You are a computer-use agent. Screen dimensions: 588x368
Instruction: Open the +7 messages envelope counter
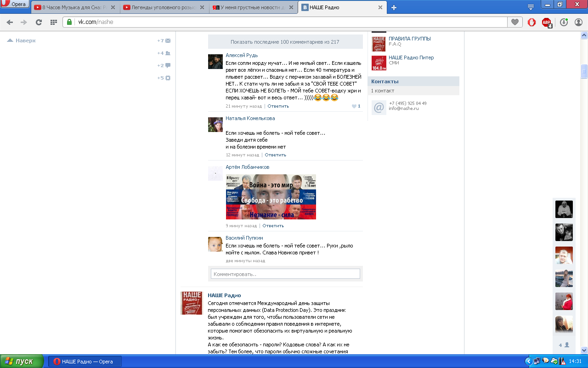pos(164,40)
